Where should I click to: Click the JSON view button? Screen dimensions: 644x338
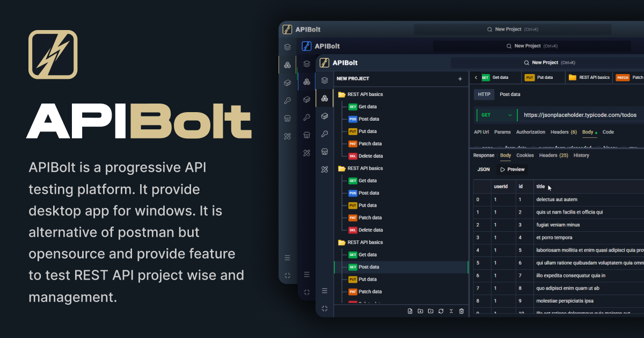pyautogui.click(x=484, y=170)
